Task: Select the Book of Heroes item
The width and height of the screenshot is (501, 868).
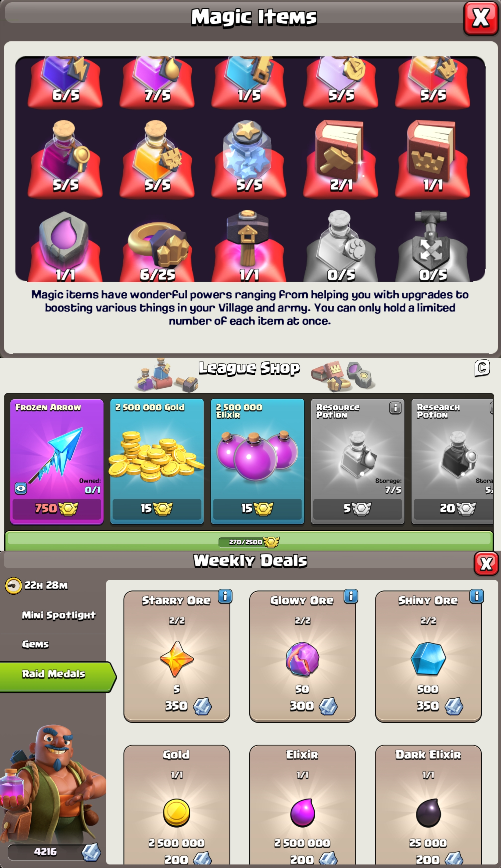Action: coord(433,159)
